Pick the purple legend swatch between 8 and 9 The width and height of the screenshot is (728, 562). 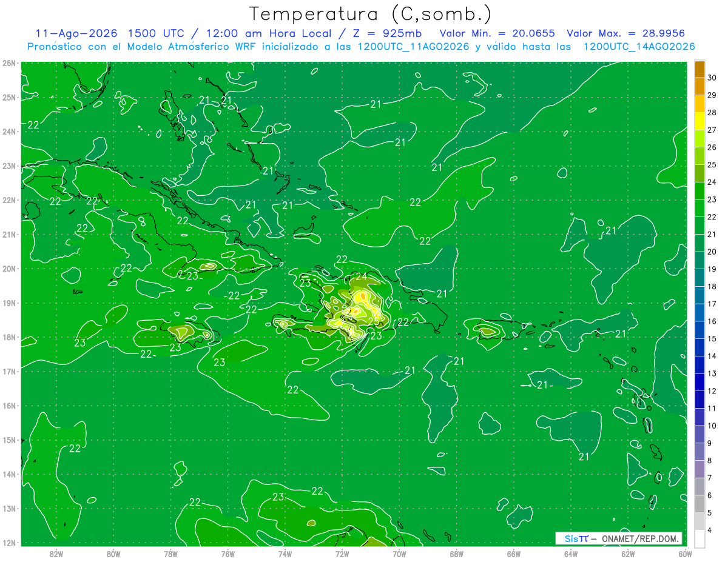pos(699,452)
